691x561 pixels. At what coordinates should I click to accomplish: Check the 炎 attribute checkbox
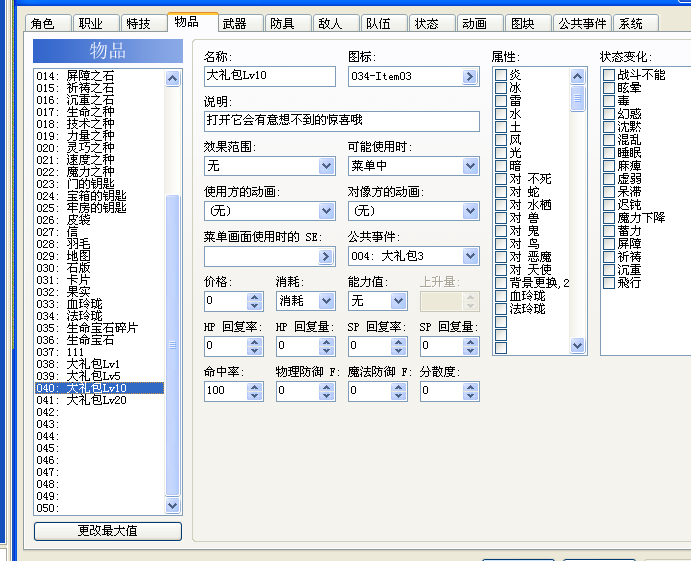[x=501, y=75]
